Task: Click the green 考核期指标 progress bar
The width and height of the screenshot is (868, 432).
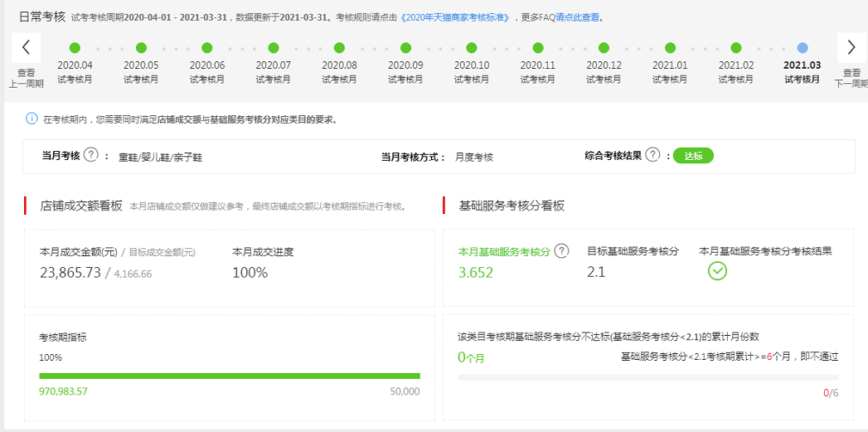Action: [x=230, y=376]
